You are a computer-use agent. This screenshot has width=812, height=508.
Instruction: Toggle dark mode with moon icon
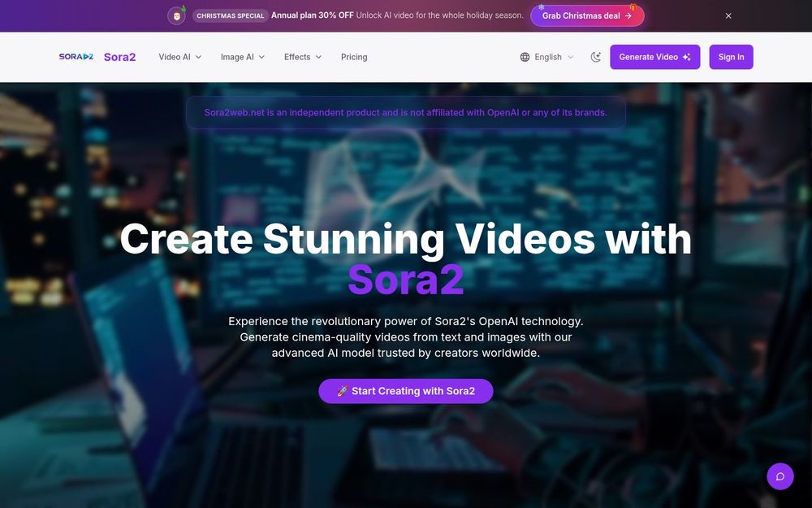[595, 57]
